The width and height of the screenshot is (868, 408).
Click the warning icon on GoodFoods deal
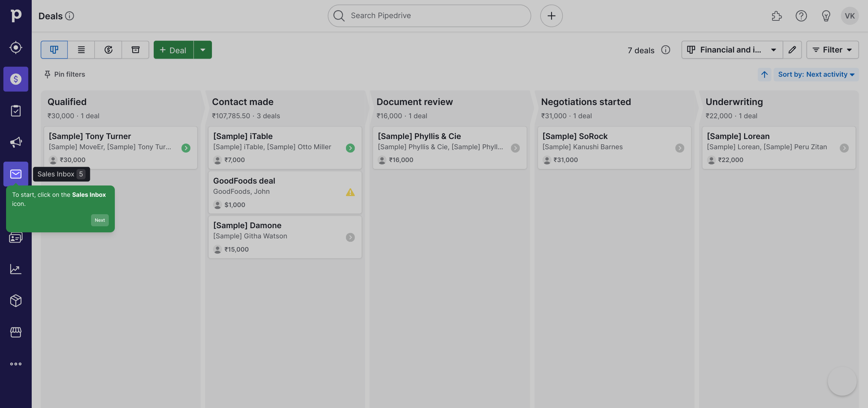click(x=350, y=192)
